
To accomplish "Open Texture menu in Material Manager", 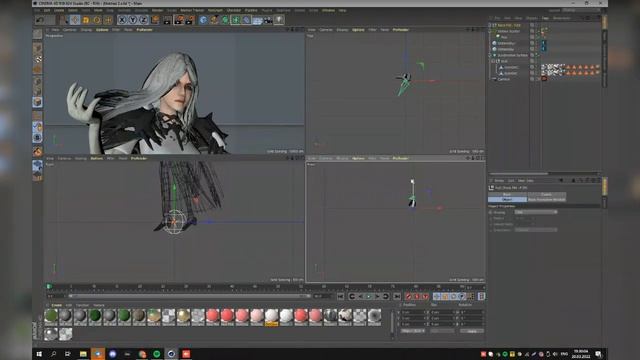I will point(99,305).
